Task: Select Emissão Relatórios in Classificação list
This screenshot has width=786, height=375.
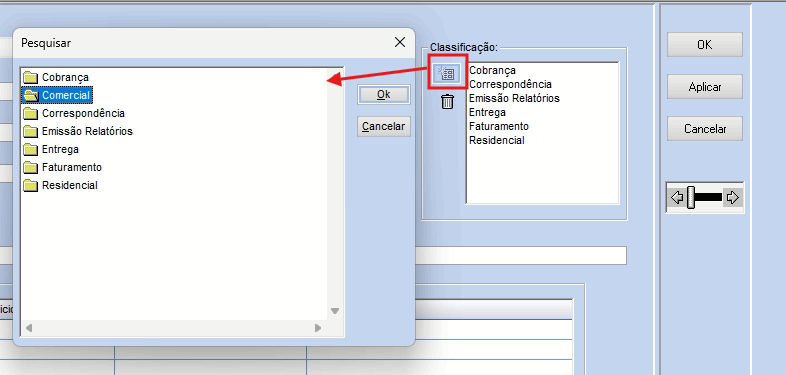Action: point(514,98)
